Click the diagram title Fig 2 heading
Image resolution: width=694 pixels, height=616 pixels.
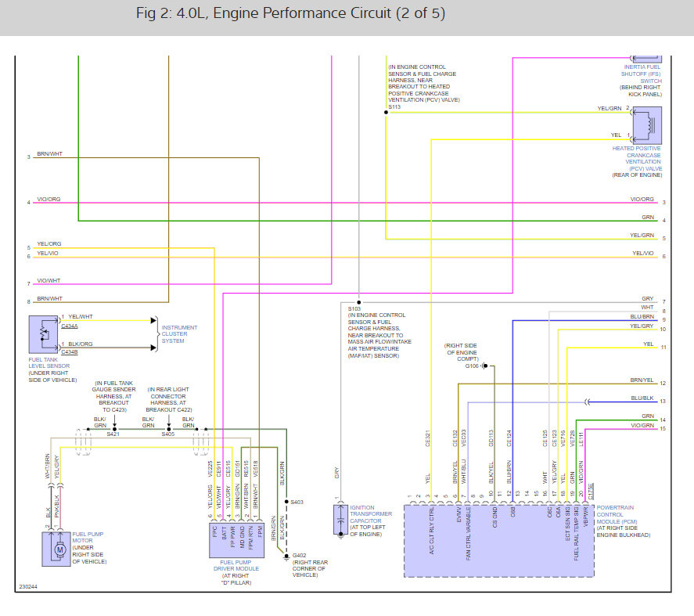tap(290, 13)
